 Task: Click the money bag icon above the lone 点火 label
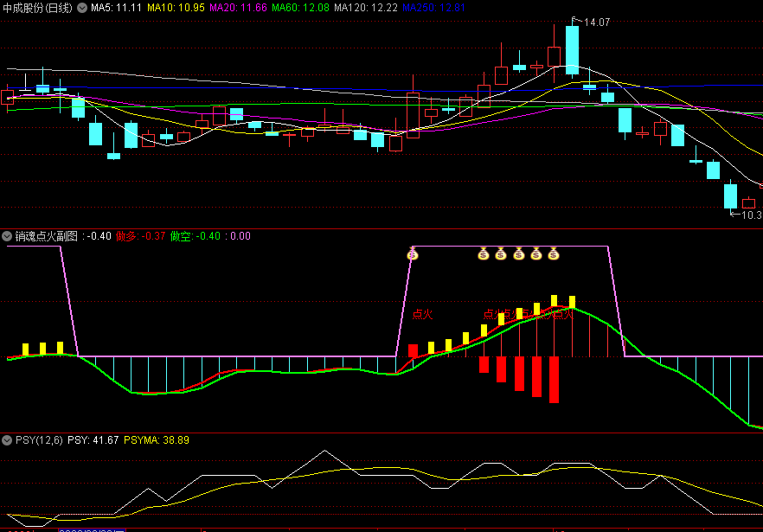[x=413, y=253]
